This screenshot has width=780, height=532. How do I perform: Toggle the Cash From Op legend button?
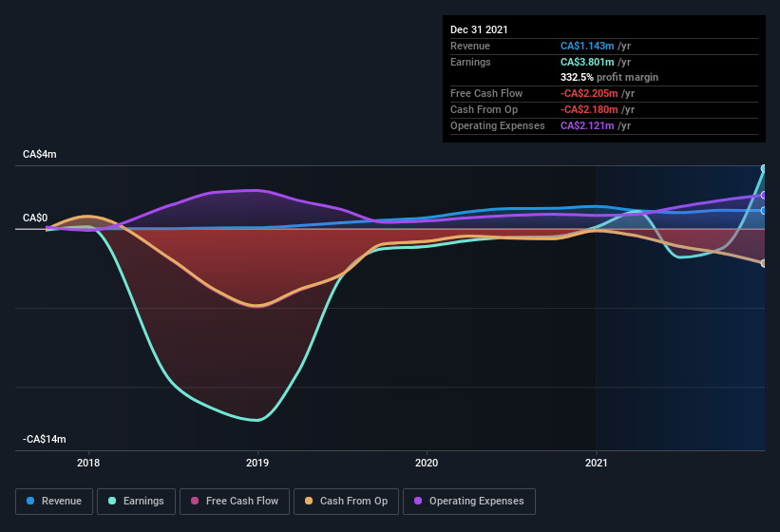point(346,502)
